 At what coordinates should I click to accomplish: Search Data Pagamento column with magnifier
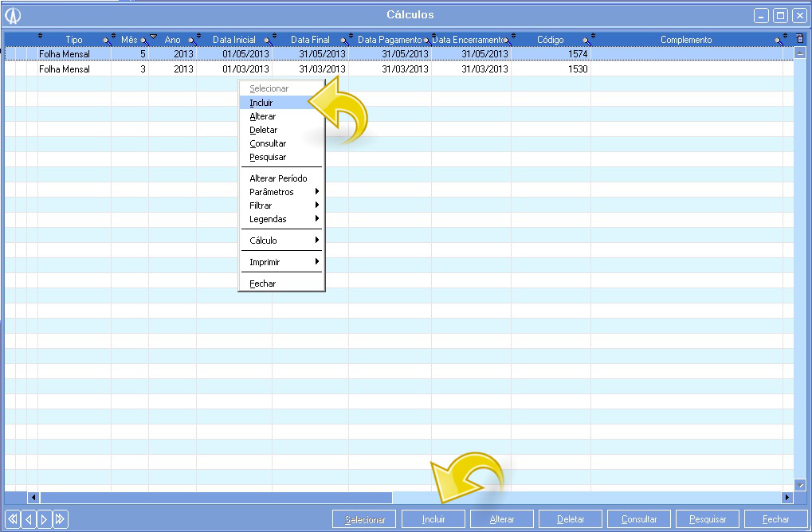427,41
